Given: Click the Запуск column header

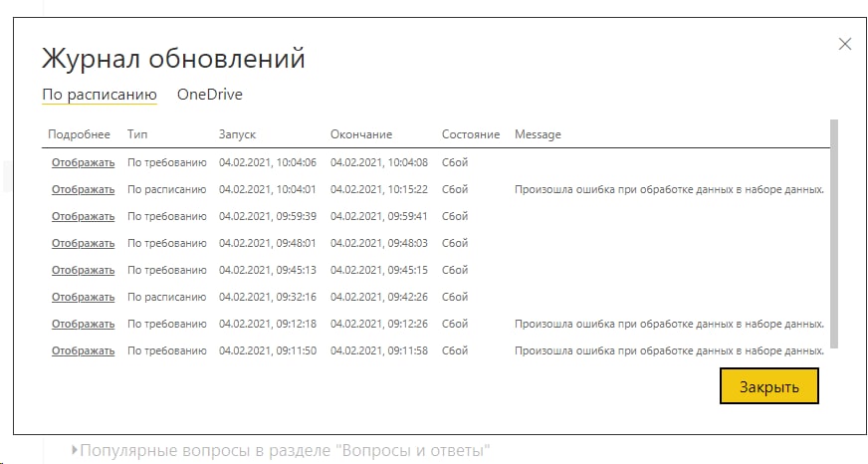Looking at the screenshot, I should coord(238,134).
